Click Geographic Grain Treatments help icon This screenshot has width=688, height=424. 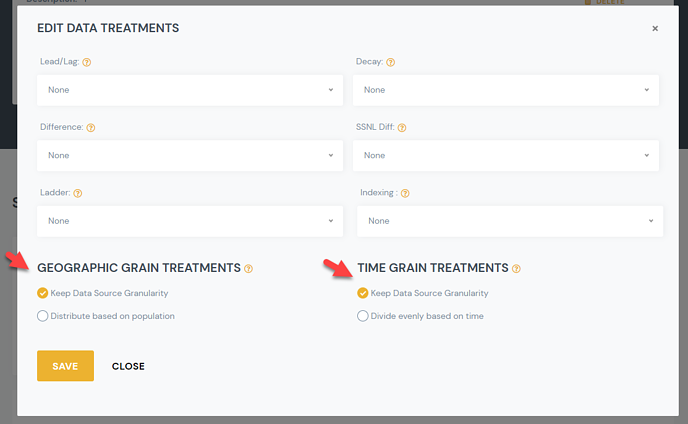tap(249, 268)
